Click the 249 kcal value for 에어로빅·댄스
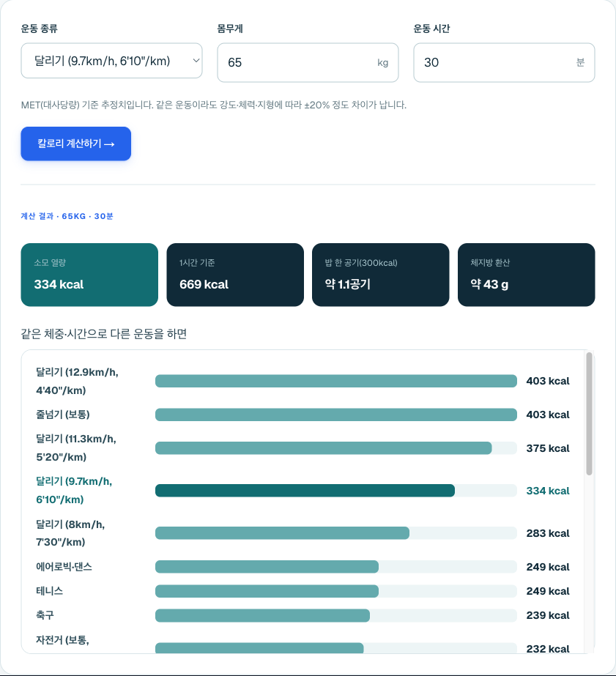Viewport: 616px width, 676px height. [x=548, y=567]
